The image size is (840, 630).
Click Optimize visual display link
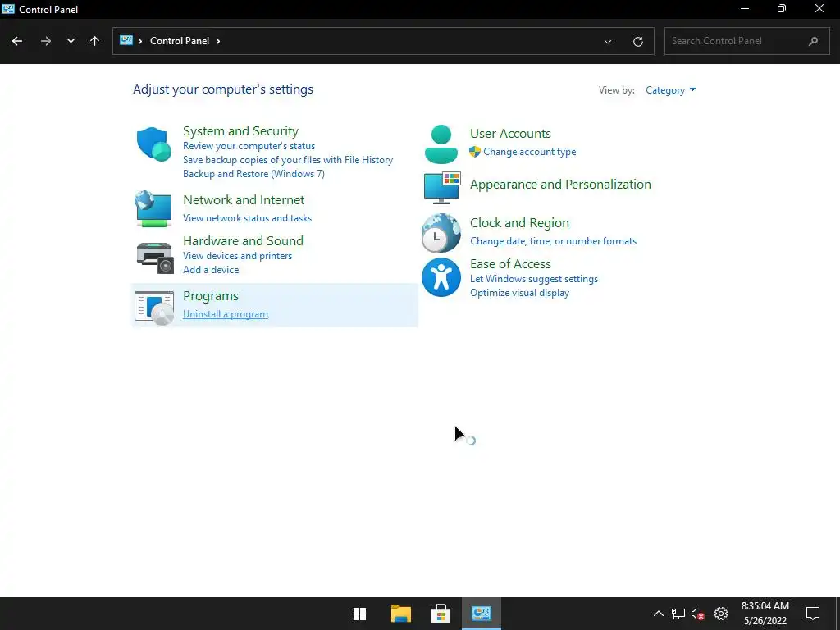pyautogui.click(x=519, y=293)
